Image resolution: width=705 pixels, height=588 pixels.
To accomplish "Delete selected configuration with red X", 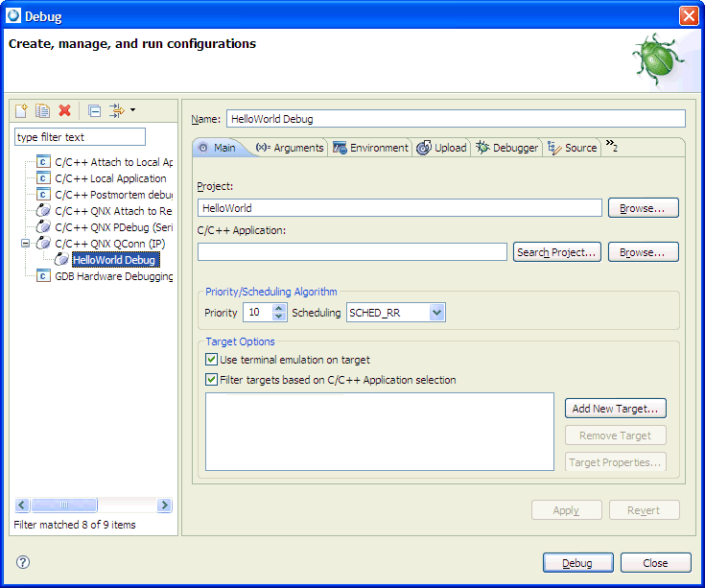I will [65, 111].
